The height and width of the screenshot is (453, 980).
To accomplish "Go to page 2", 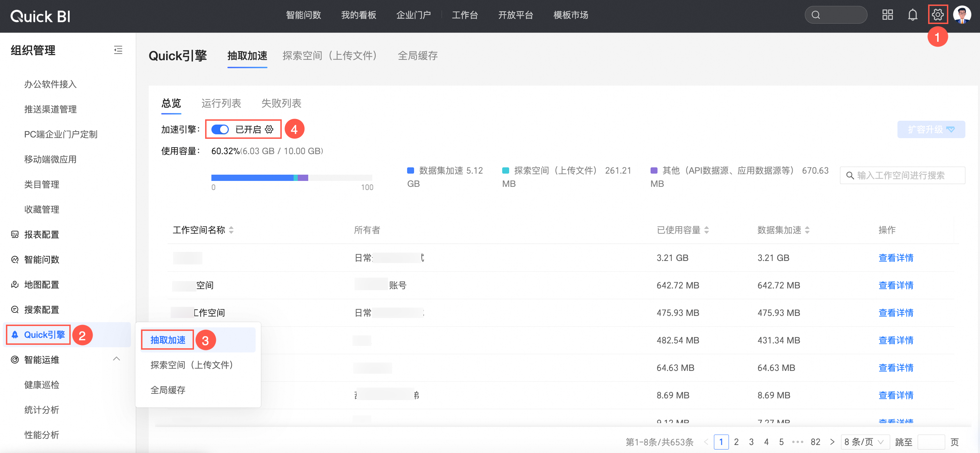I will tap(736, 442).
